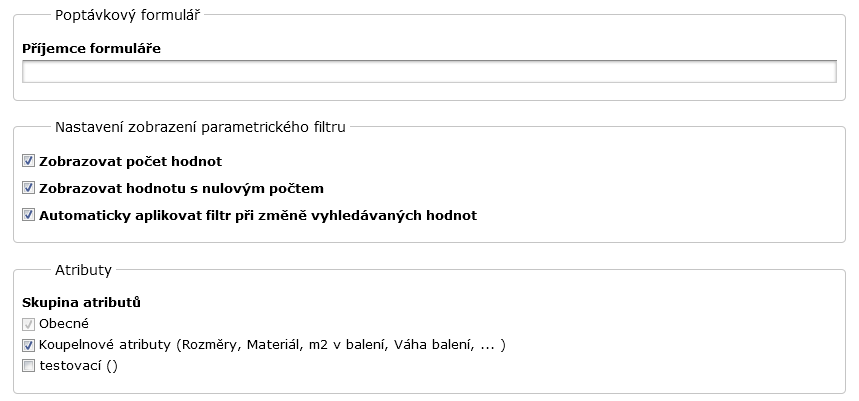Viewport: 859px width, 401px height.
Task: Click the 'Skupina atributů' heading
Action: [x=81, y=301]
